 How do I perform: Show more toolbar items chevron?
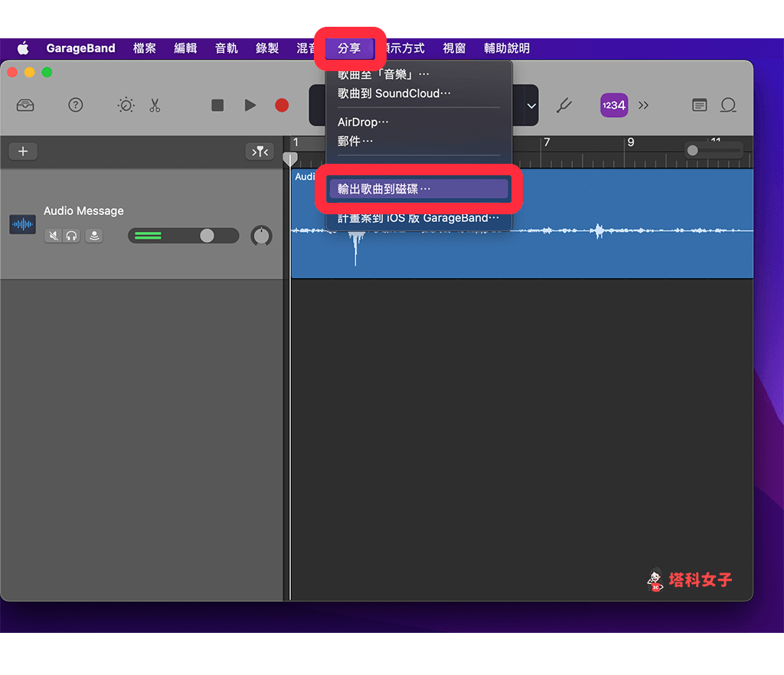coord(643,106)
